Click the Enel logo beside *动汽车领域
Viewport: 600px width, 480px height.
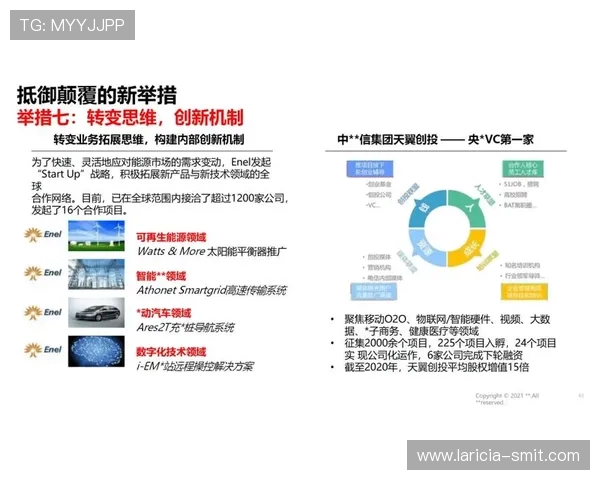pyautogui.click(x=43, y=312)
